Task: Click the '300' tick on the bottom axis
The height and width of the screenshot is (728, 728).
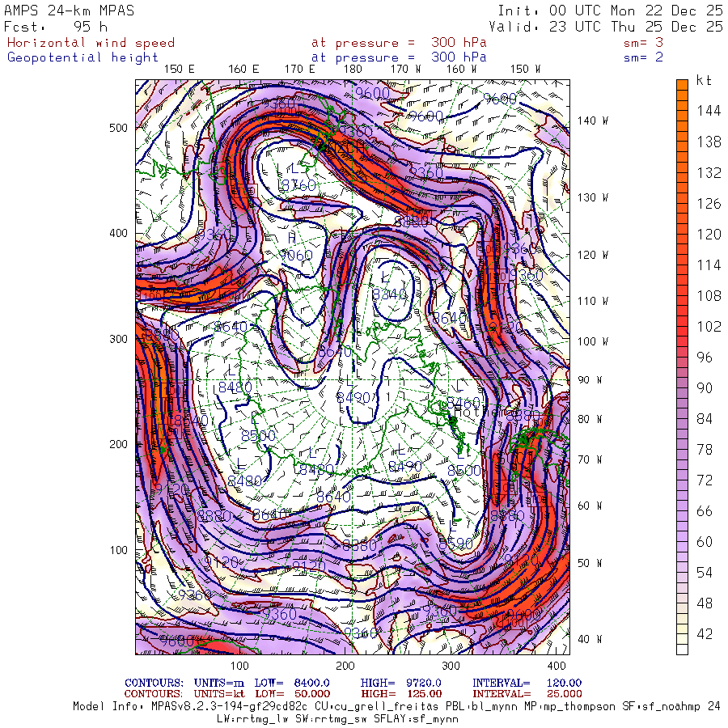Action: 451,666
